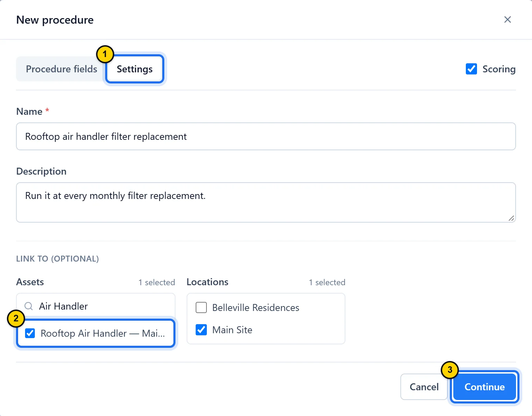Image resolution: width=532 pixels, height=416 pixels.
Task: Click the Locations '1 selected' count
Action: [327, 282]
